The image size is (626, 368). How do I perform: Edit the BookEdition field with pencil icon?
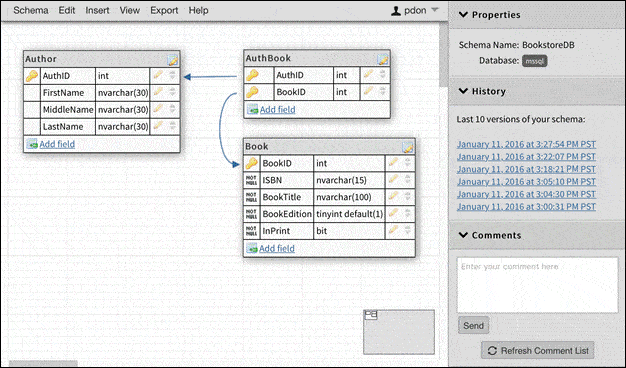click(393, 213)
